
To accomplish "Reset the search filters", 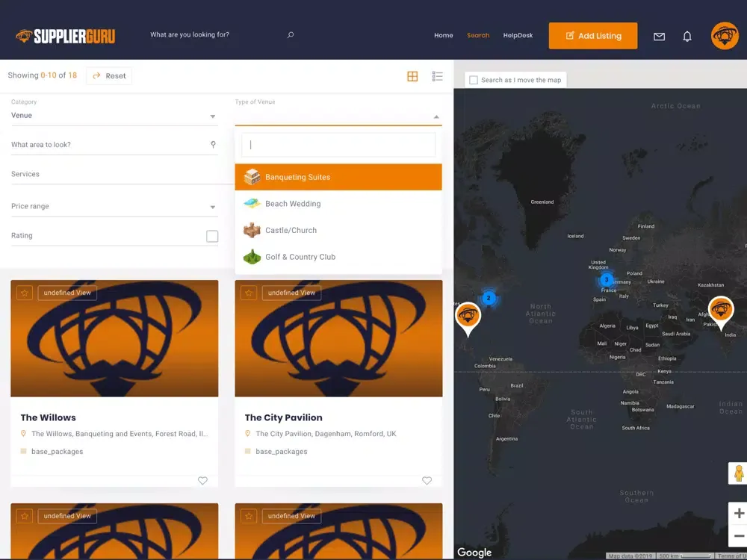I will pyautogui.click(x=109, y=75).
